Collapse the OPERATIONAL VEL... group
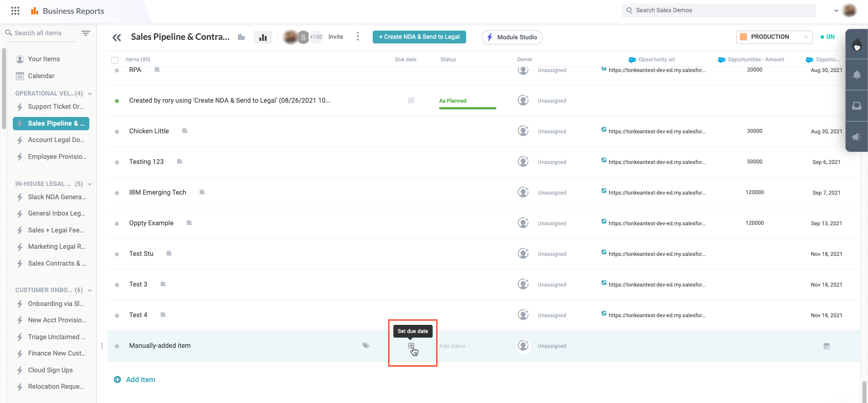Image resolution: width=868 pixels, height=403 pixels. (x=90, y=93)
